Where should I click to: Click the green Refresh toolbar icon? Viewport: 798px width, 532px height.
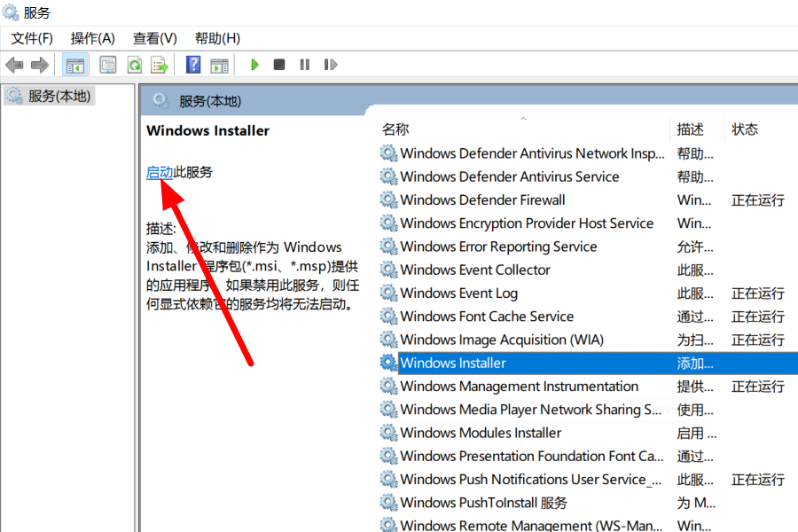tap(134, 65)
